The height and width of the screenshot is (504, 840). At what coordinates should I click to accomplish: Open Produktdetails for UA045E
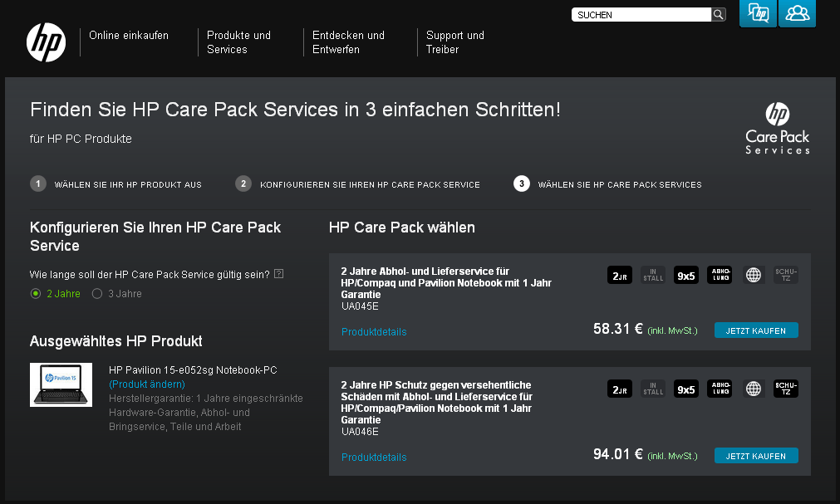click(374, 332)
